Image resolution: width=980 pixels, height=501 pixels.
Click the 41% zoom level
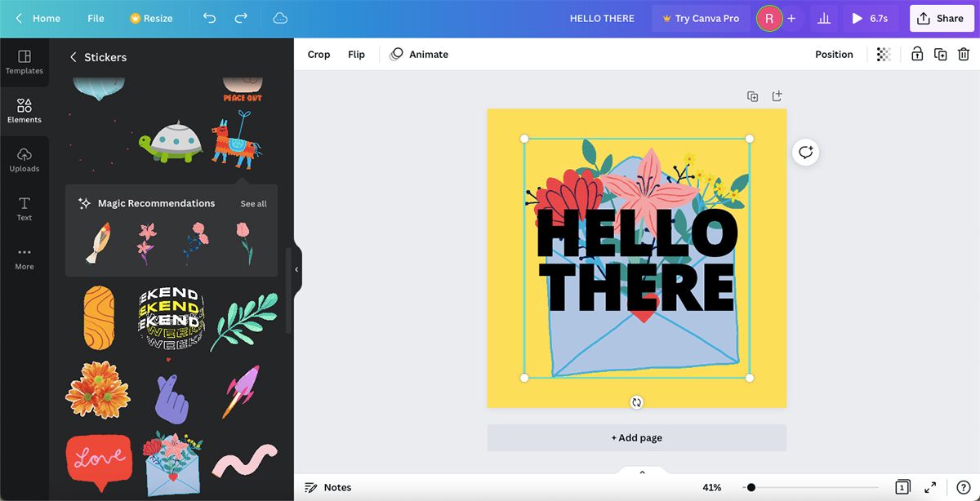[x=712, y=487]
